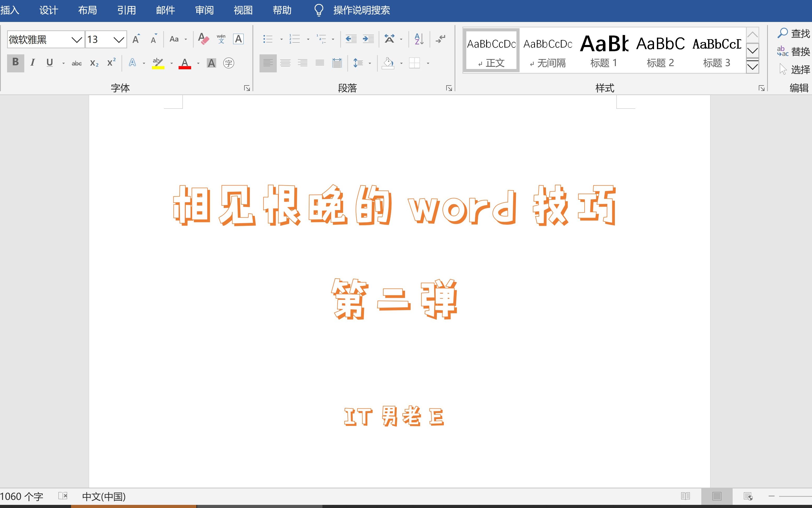
Task: Click the 替换 replace button
Action: (x=793, y=51)
